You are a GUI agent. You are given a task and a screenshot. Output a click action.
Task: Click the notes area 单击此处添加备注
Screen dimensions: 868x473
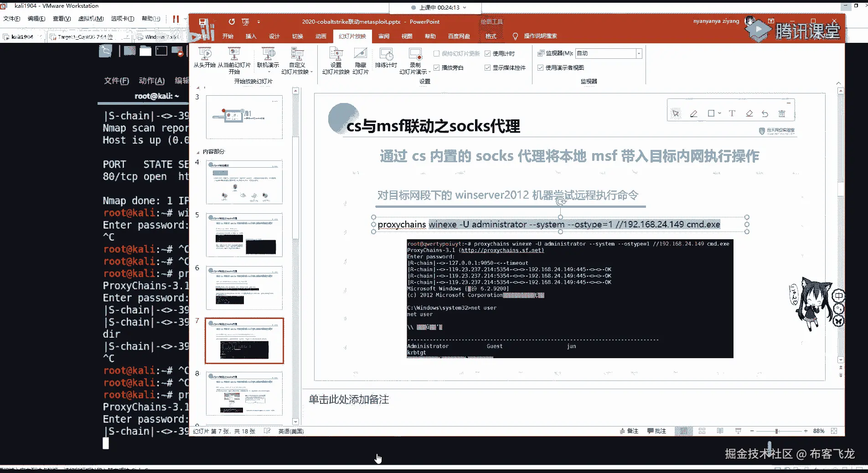(x=349, y=400)
